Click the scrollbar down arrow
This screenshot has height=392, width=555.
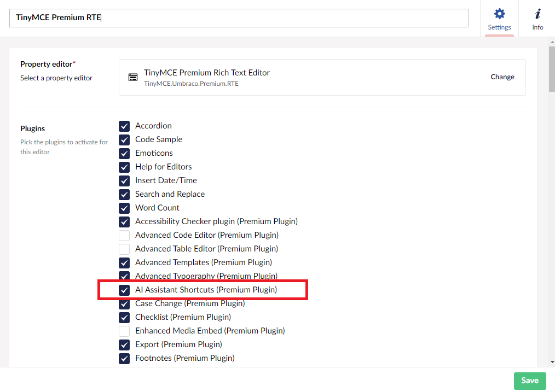[x=552, y=362]
